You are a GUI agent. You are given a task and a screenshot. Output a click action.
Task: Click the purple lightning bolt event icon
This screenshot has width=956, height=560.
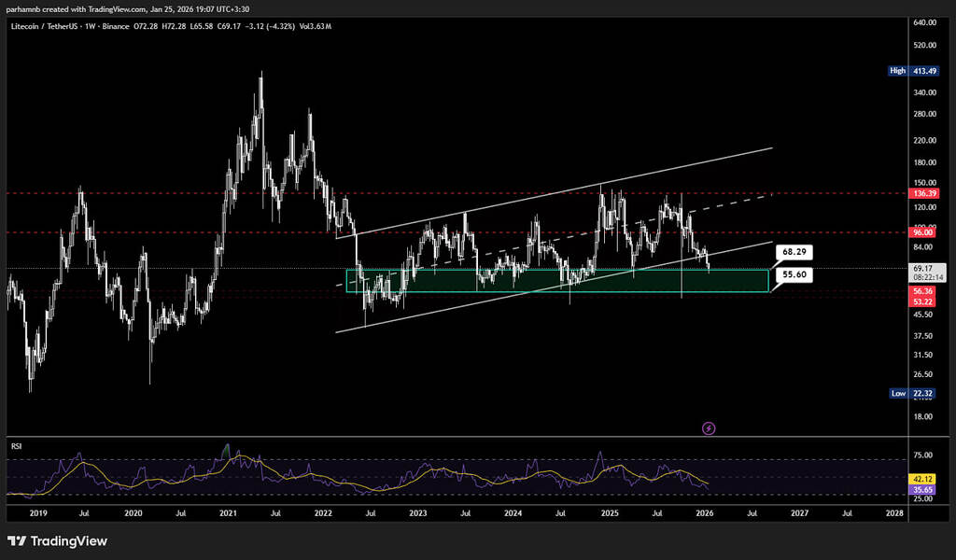[709, 427]
